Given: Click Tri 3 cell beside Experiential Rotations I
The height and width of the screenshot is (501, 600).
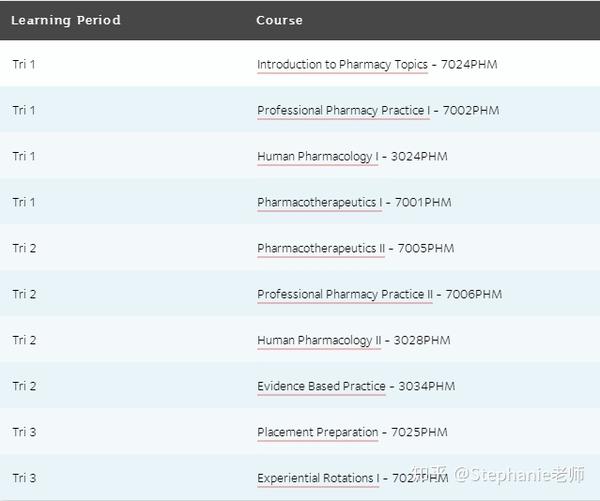Looking at the screenshot, I should (24, 478).
